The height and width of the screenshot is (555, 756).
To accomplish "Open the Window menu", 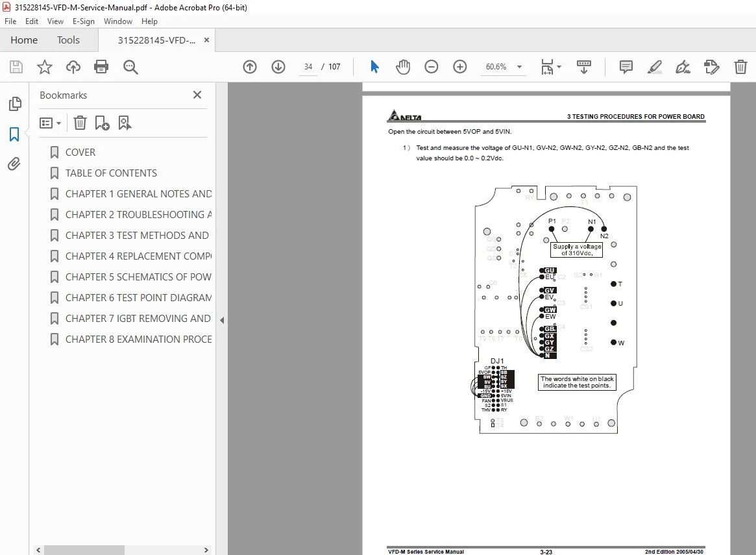I will 118,21.
